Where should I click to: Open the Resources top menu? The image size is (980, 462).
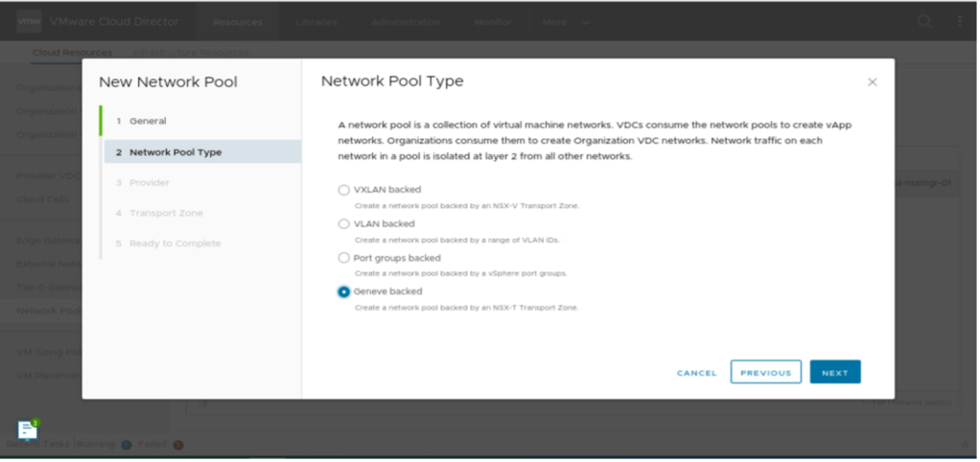click(x=238, y=21)
